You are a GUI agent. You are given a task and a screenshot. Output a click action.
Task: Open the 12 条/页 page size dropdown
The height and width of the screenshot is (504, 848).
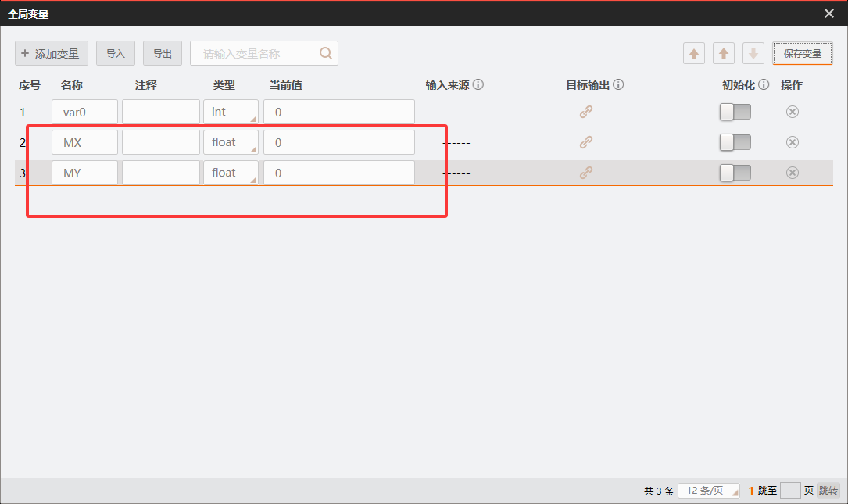click(x=709, y=491)
